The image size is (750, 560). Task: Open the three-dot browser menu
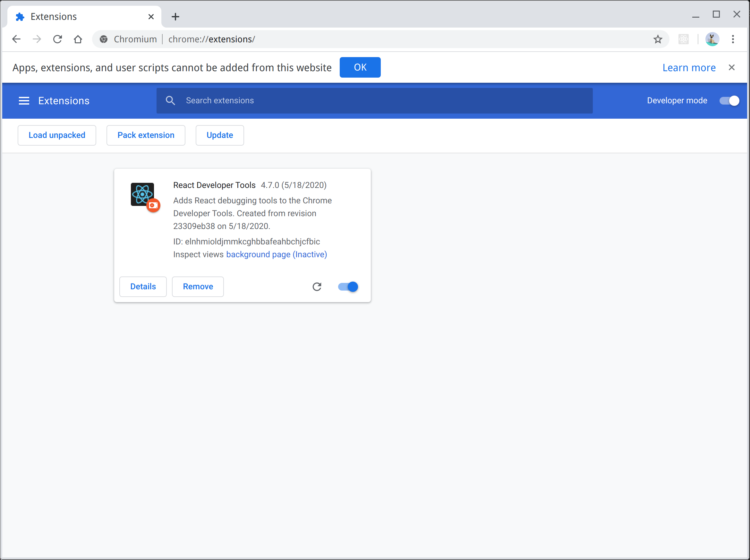pos(733,39)
